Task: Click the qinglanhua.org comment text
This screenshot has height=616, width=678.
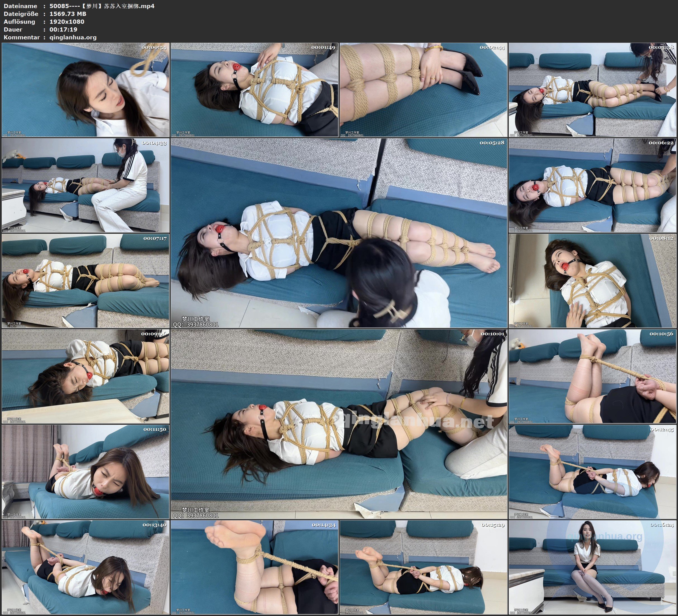Action: coord(73,37)
